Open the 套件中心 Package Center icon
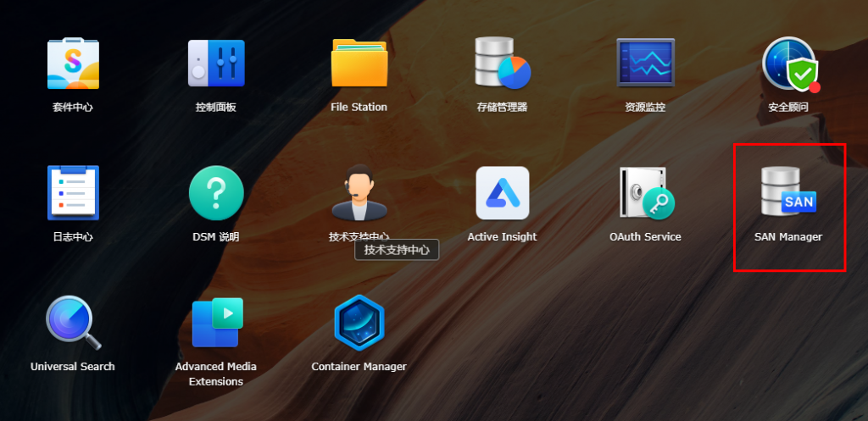868x421 pixels. tap(73, 63)
